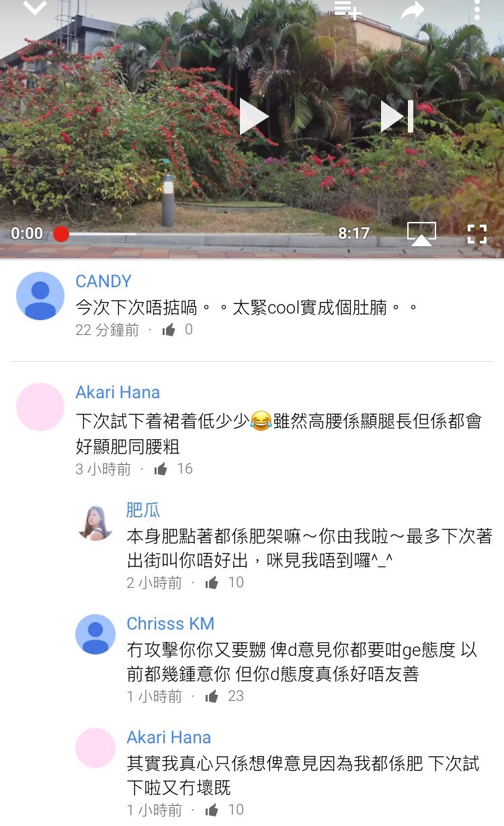
Task: Open the three-dot more options menu
Action: coord(476,9)
